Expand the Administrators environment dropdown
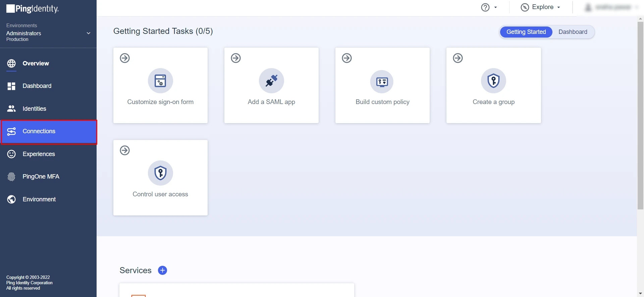The image size is (644, 297). click(x=89, y=33)
